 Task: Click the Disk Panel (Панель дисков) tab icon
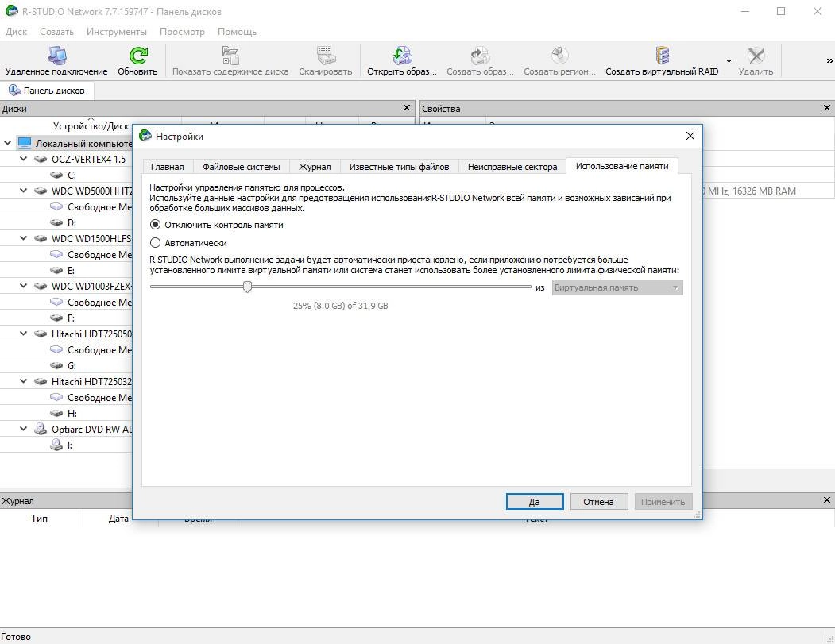[14, 90]
